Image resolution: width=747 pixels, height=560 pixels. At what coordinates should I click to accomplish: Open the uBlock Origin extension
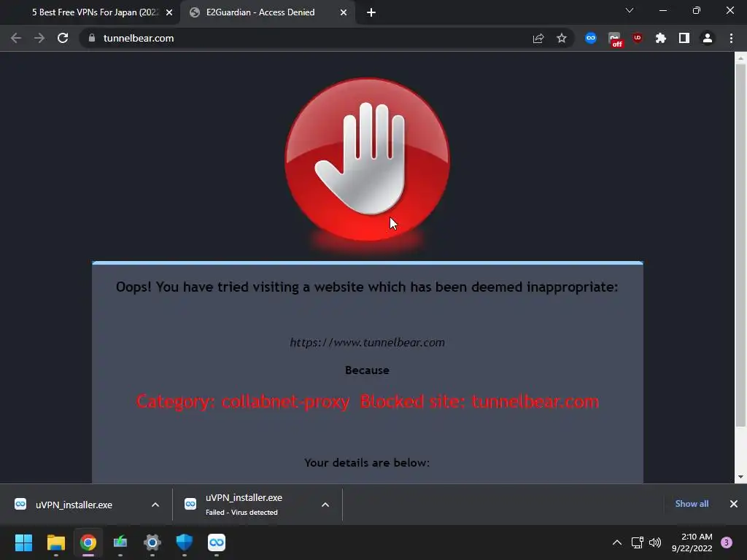coord(638,38)
